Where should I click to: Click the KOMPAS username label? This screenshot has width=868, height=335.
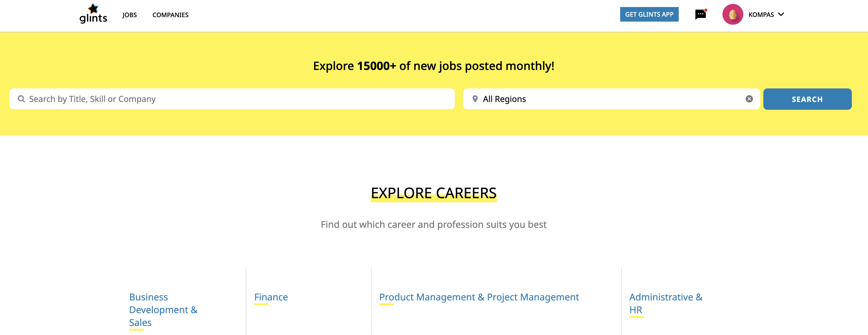[x=761, y=15]
